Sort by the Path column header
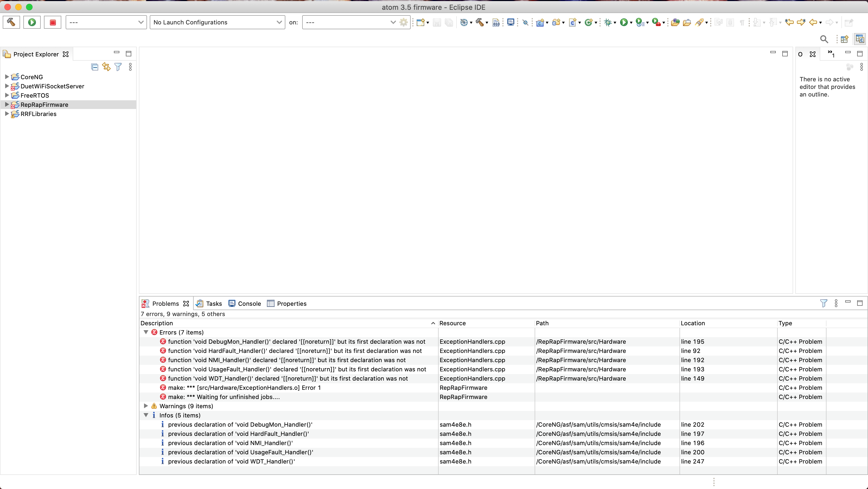 coord(607,323)
